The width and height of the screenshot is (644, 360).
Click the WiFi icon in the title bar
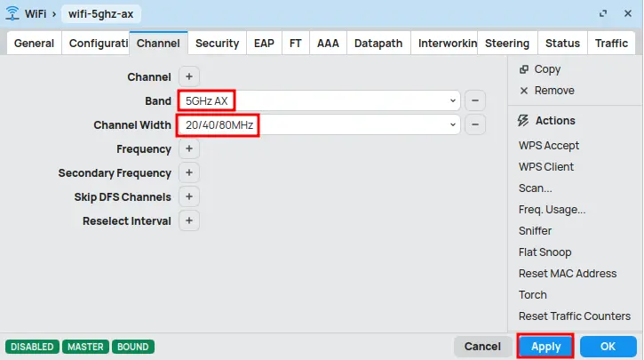14,13
